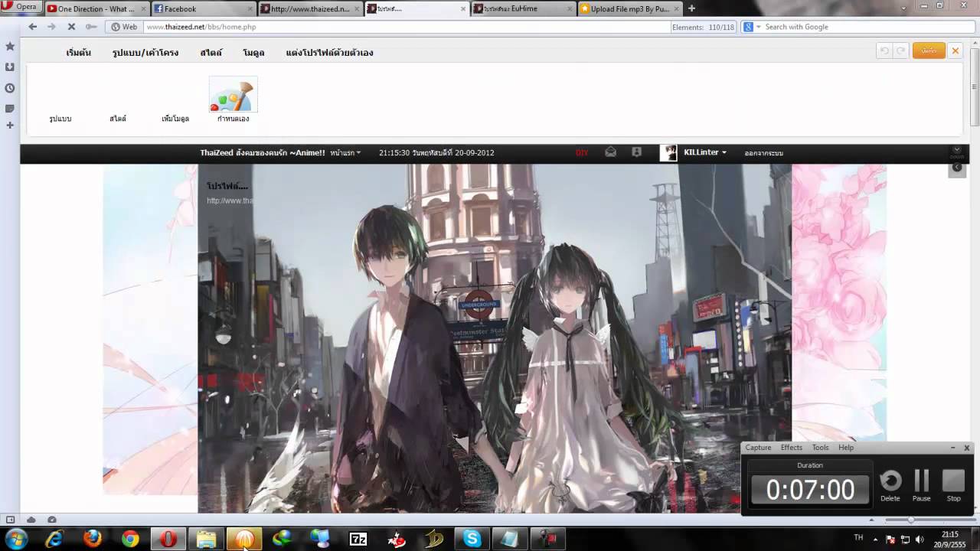The width and height of the screenshot is (980, 551).
Task: Select the เพิ่มโมดูล option
Action: click(175, 119)
